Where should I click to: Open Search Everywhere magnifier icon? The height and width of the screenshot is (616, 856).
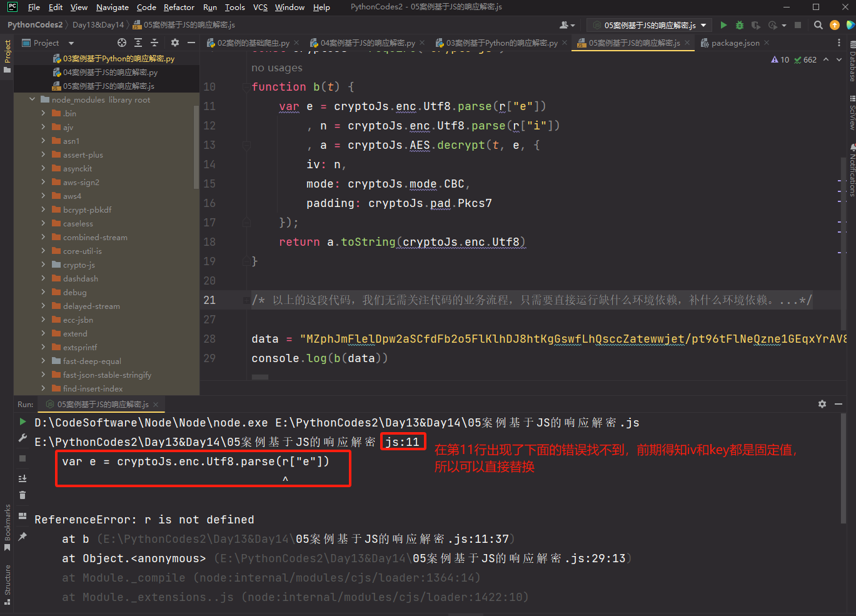818,25
